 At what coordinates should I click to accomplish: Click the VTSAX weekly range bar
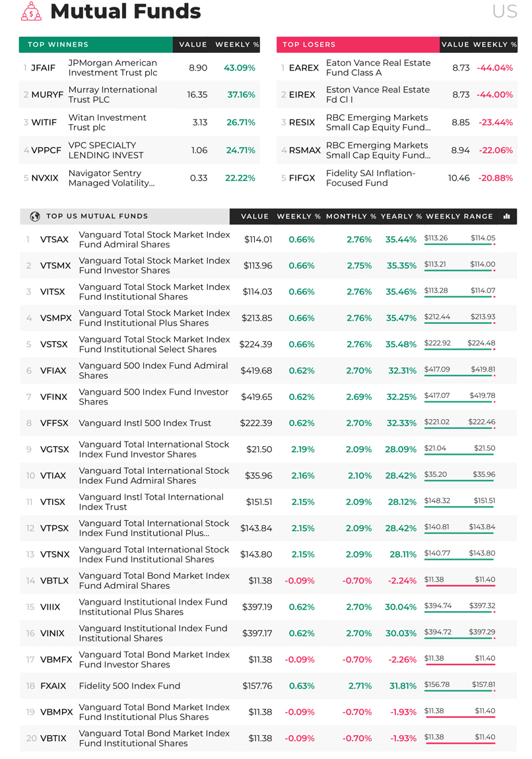pos(459,244)
